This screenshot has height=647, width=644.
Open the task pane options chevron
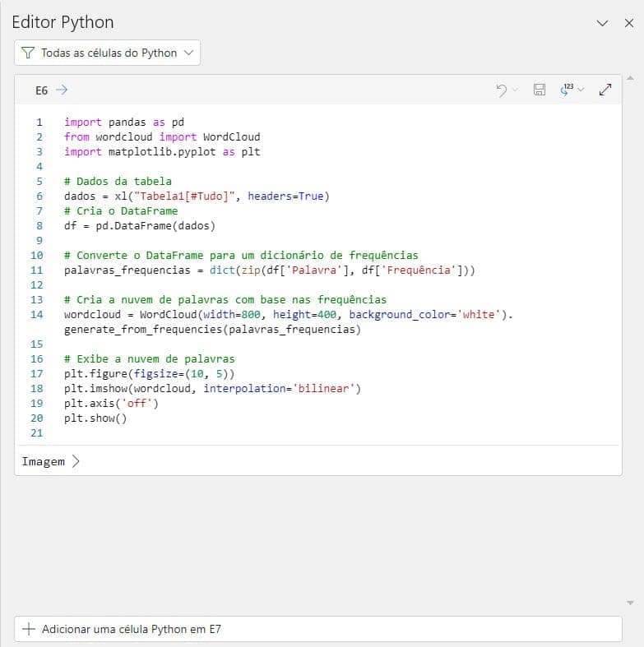(x=603, y=23)
